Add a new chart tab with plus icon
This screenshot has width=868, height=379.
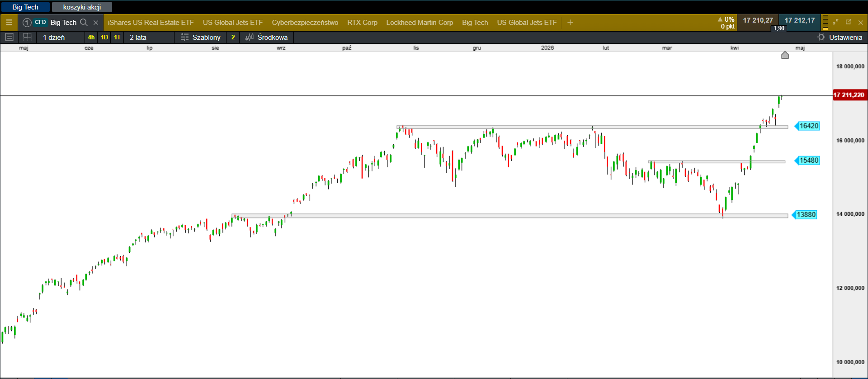[x=570, y=22]
